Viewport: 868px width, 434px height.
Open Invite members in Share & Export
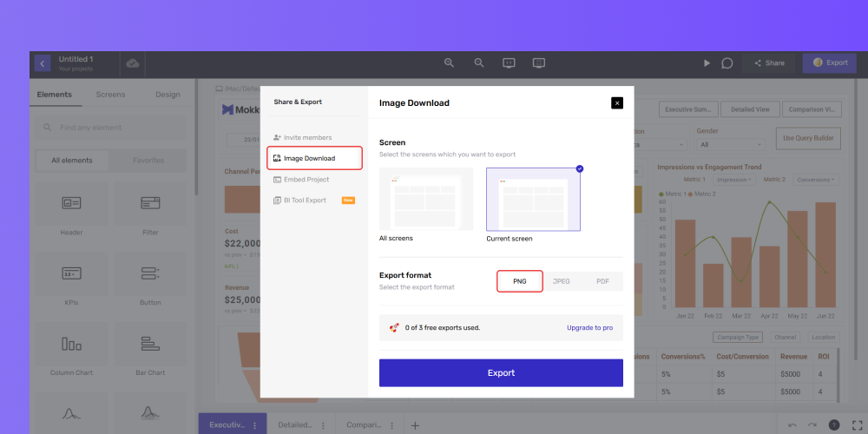[302, 137]
